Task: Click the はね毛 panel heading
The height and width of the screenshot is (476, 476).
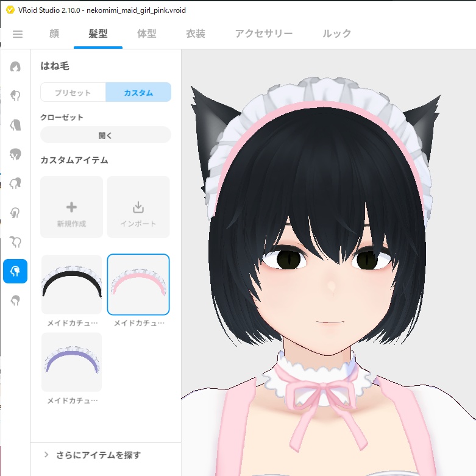Action: (55, 66)
